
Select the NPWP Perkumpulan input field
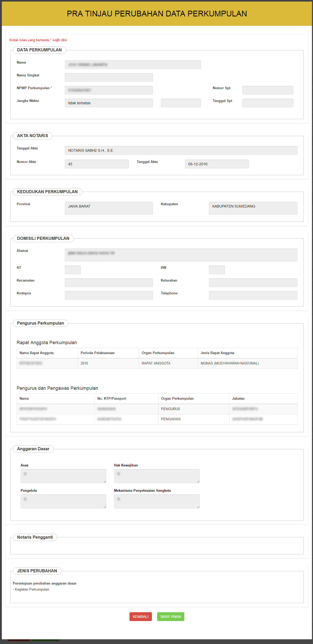point(109,90)
